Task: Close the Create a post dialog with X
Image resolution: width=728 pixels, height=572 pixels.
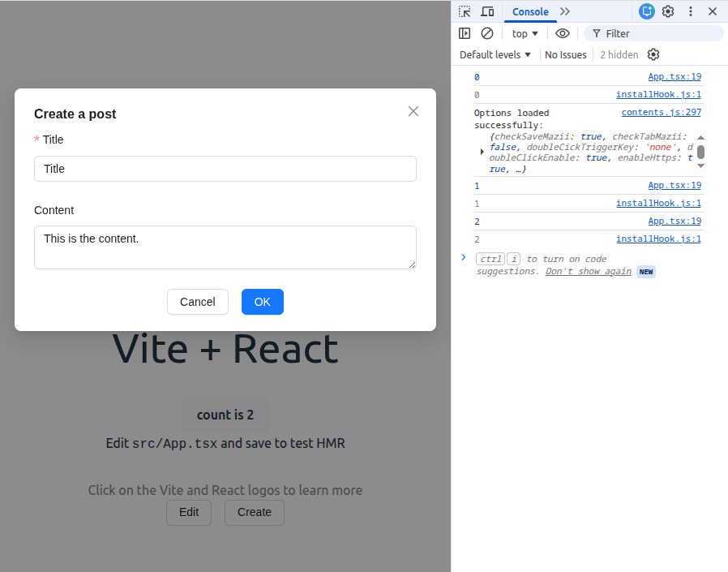Action: click(413, 111)
